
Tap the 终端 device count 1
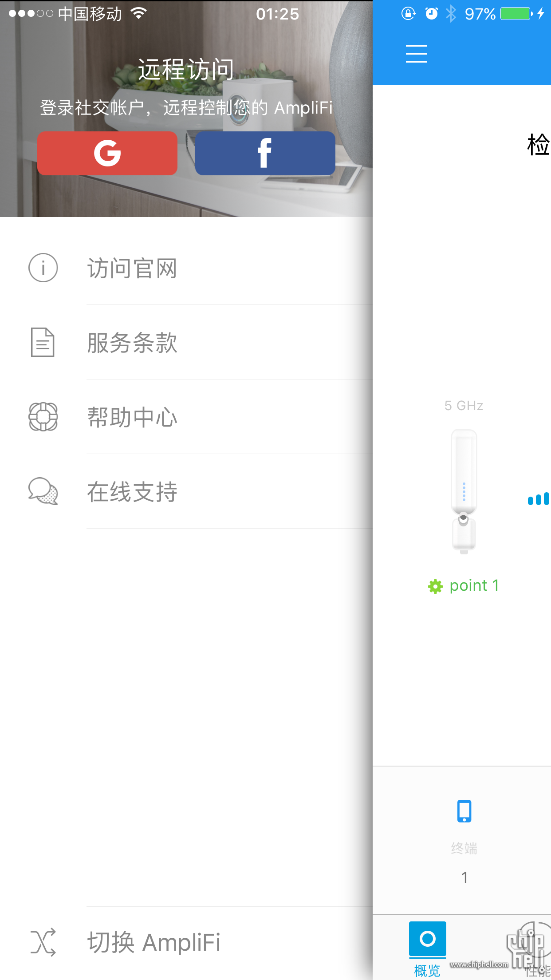464,877
